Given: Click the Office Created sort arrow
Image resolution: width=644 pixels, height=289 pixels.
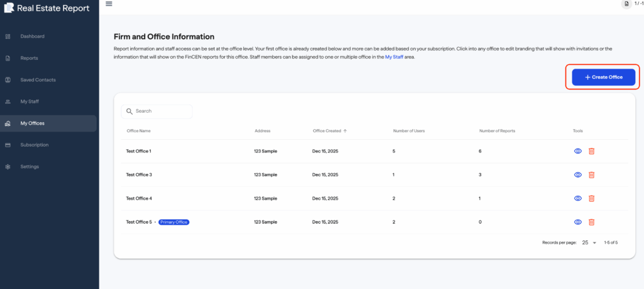Looking at the screenshot, I should 345,131.
